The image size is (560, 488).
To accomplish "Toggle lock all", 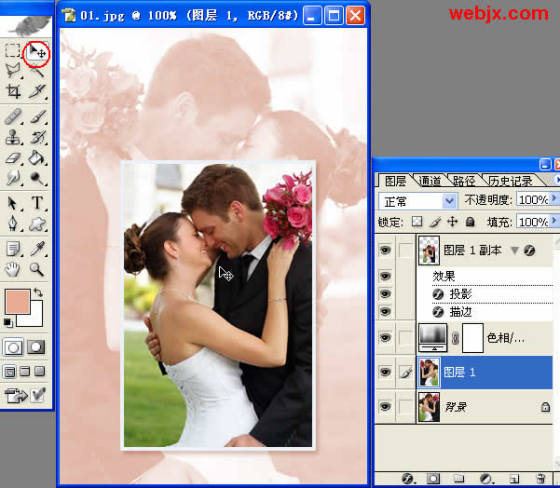I will pos(470,222).
